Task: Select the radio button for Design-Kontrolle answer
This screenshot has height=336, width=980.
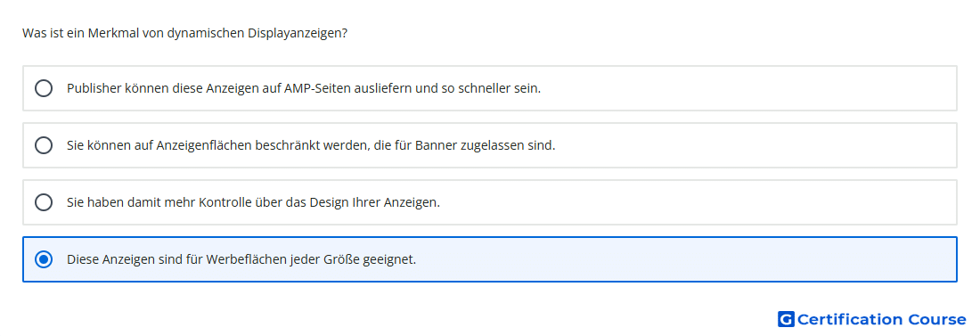Action: (44, 202)
